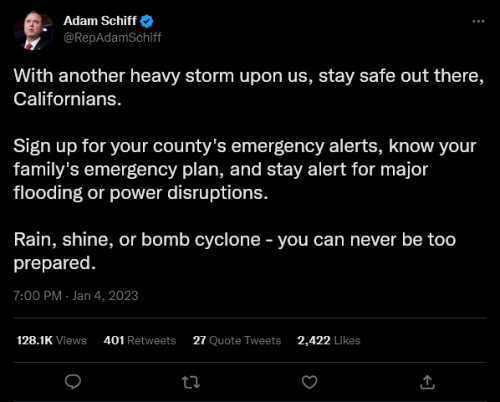
Task: Like the tweet with the heart icon
Action: (309, 382)
